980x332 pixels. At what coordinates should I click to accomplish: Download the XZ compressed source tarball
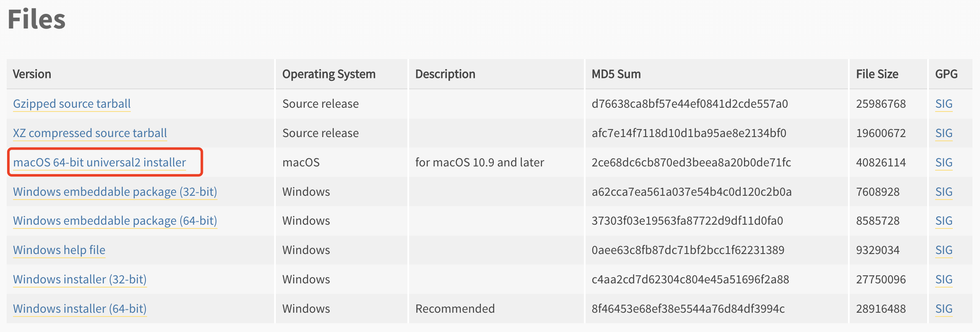tap(90, 133)
